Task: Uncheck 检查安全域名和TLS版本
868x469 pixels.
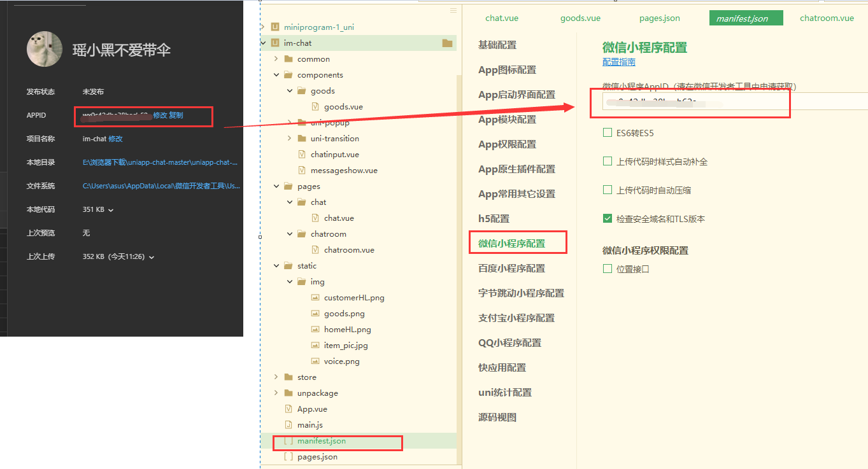Action: coord(607,218)
